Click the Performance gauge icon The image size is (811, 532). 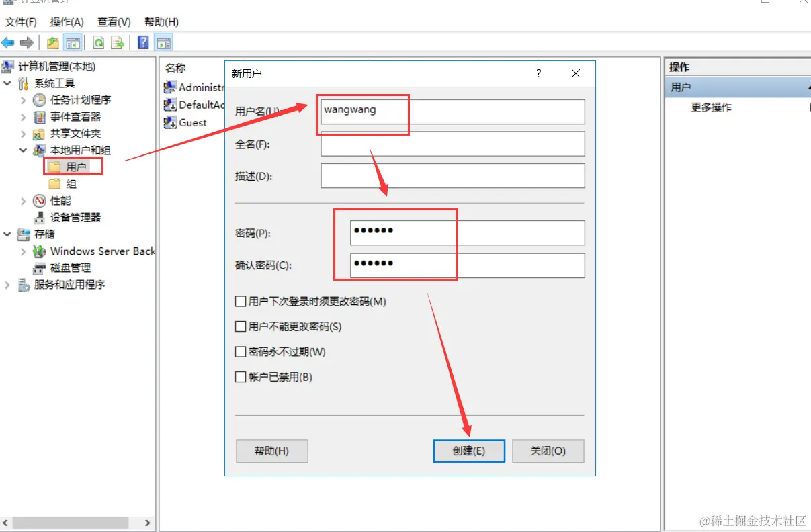tap(40, 201)
